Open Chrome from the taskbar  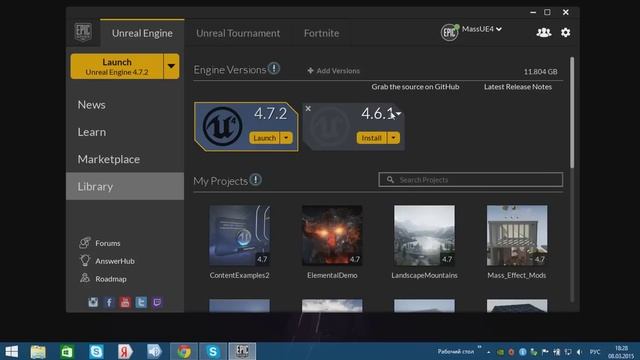(184, 351)
